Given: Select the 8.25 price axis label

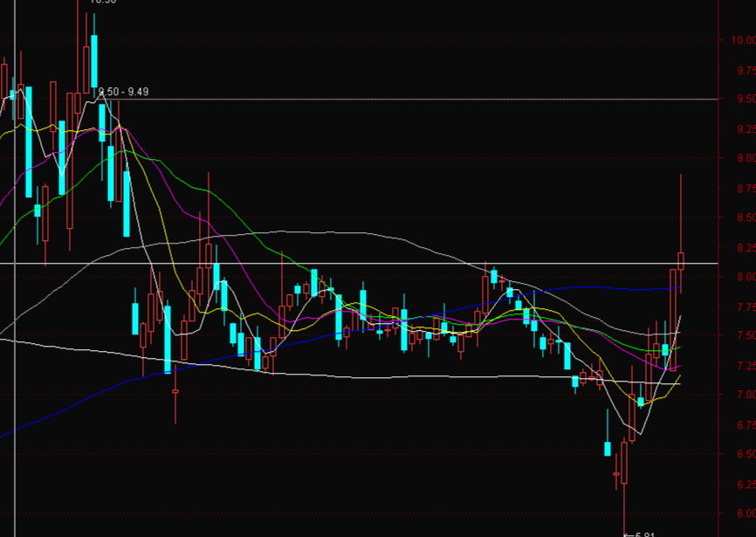Looking at the screenshot, I should (746, 248).
